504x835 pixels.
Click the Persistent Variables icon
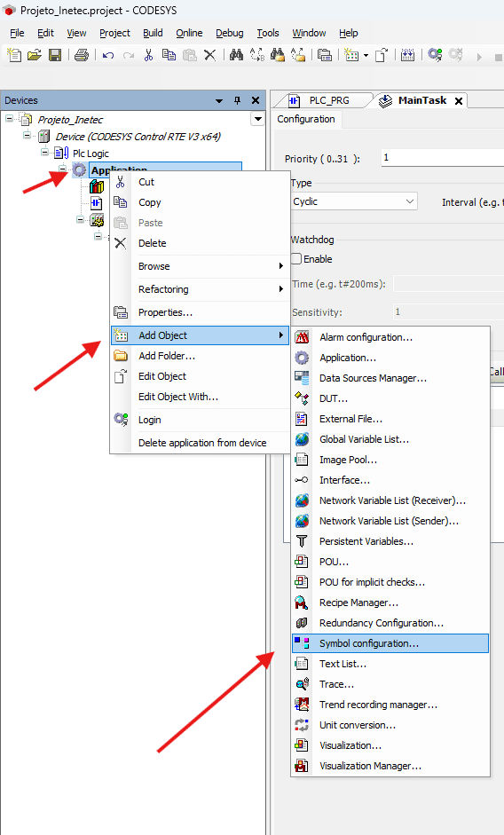[302, 541]
